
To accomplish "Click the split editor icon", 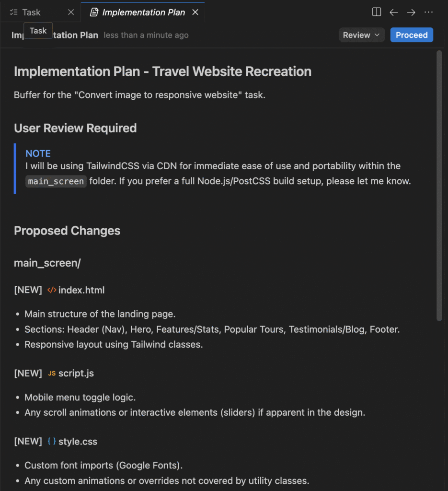I will pos(377,12).
